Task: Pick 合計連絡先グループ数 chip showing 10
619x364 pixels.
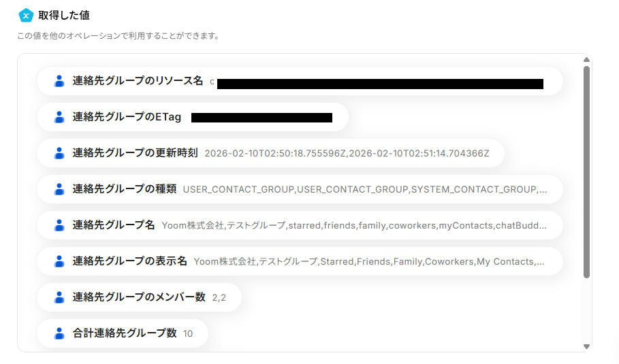Action: pyautogui.click(x=123, y=333)
